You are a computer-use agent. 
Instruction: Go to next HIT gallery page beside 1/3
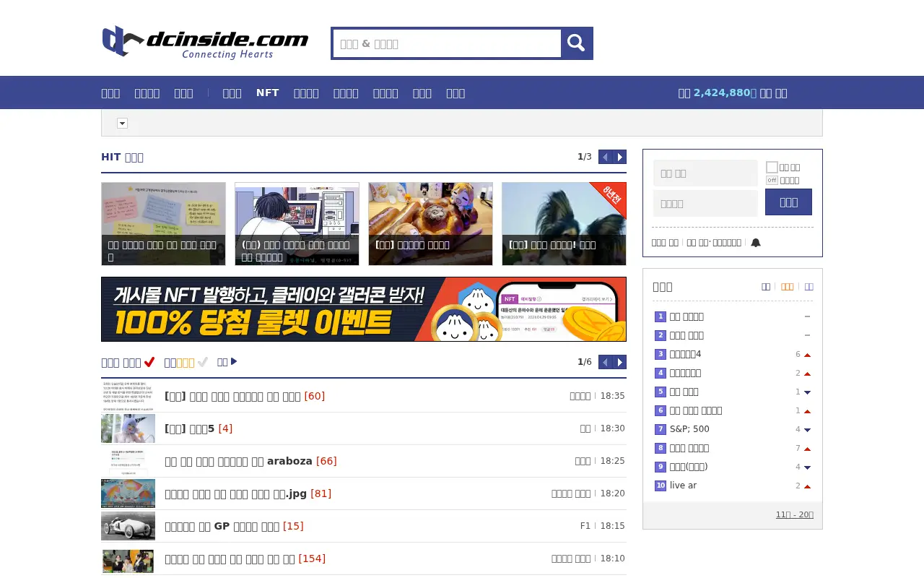pyautogui.click(x=619, y=157)
